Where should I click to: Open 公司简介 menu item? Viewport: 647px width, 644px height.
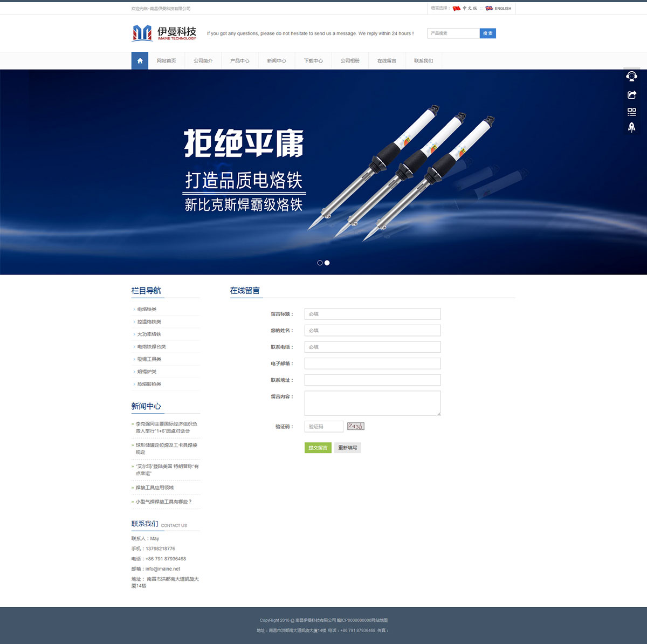(x=203, y=60)
